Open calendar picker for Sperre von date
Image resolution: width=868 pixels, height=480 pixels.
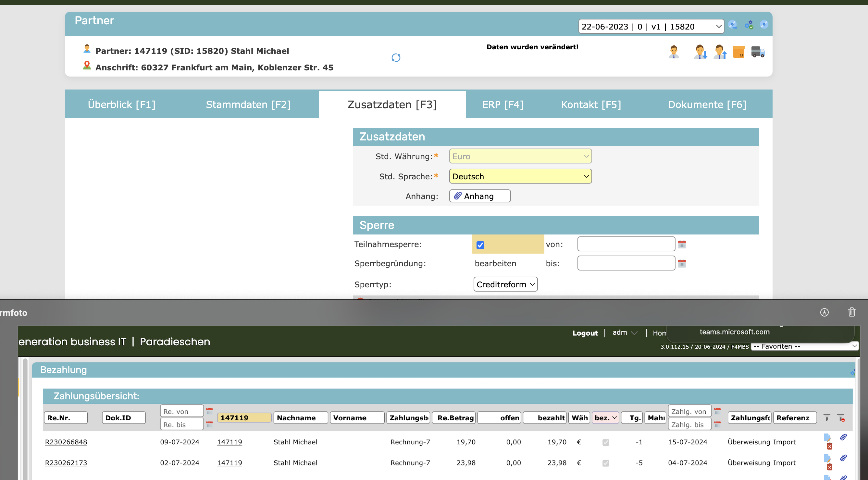pyautogui.click(x=682, y=244)
